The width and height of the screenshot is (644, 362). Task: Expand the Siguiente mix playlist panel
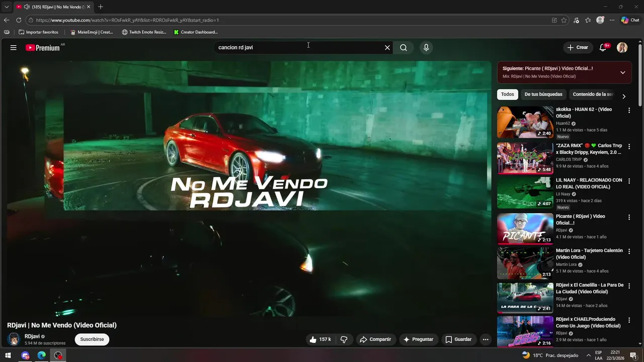(x=623, y=72)
